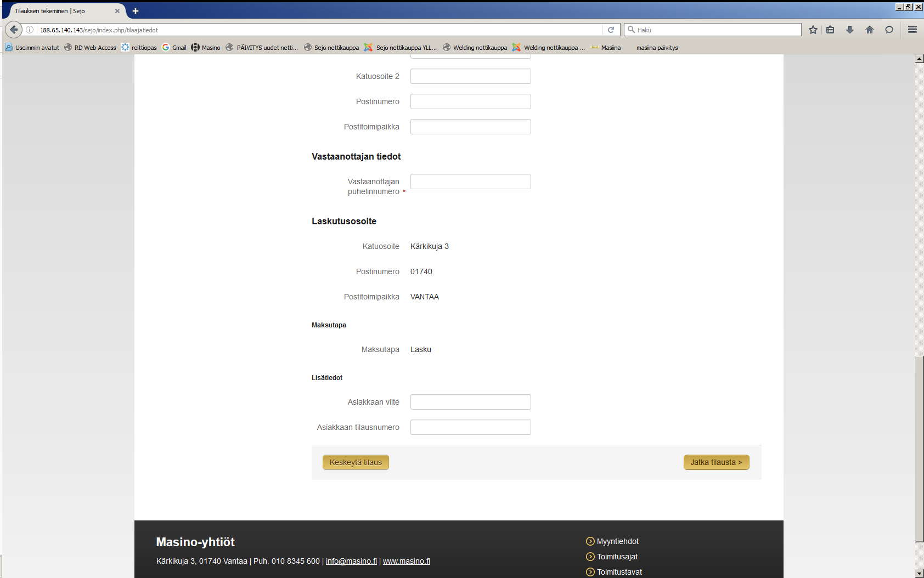Open Masiina bookmark
Image resolution: width=924 pixels, height=578 pixels.
[x=606, y=48]
